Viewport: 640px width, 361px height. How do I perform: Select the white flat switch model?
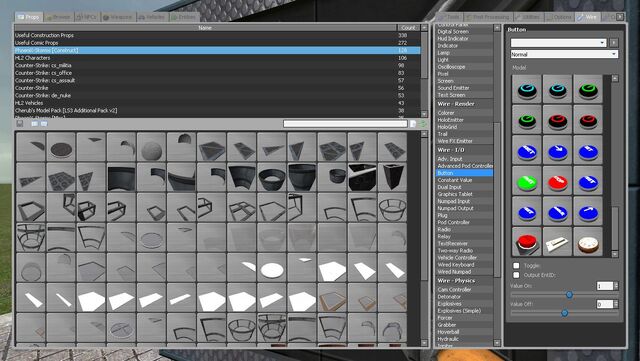(x=557, y=242)
